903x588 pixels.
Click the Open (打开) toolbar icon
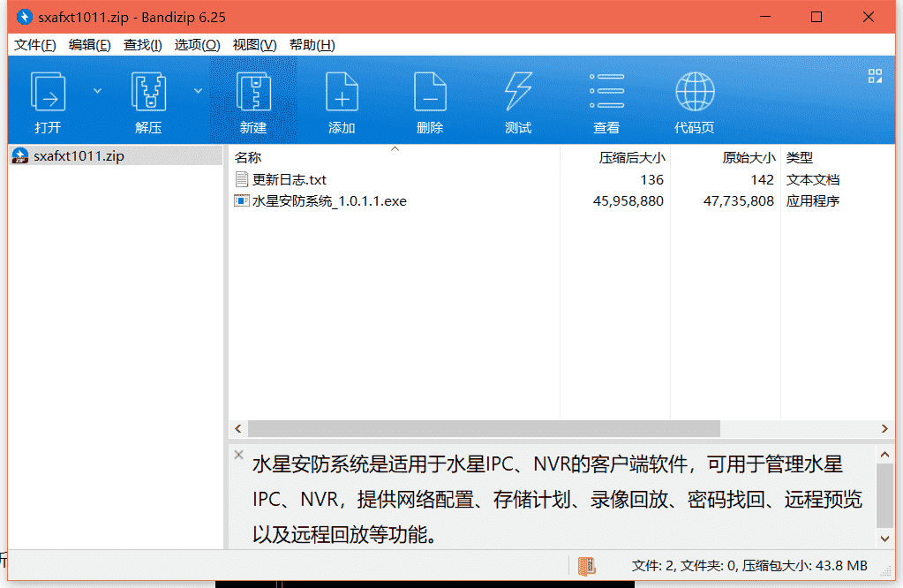(47, 92)
